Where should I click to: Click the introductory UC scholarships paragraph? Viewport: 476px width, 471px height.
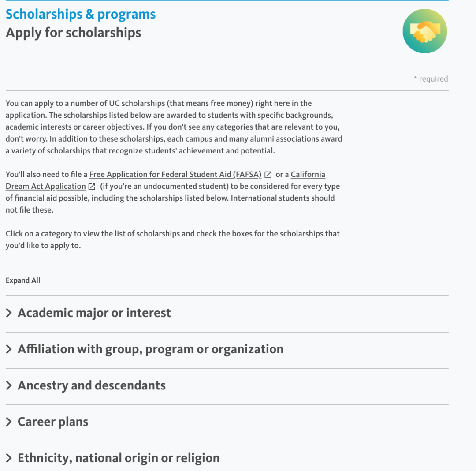[174, 127]
